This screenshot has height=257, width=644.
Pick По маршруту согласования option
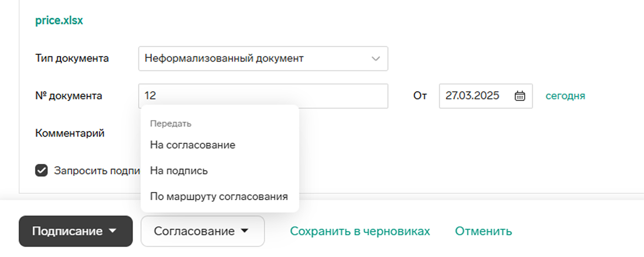219,197
